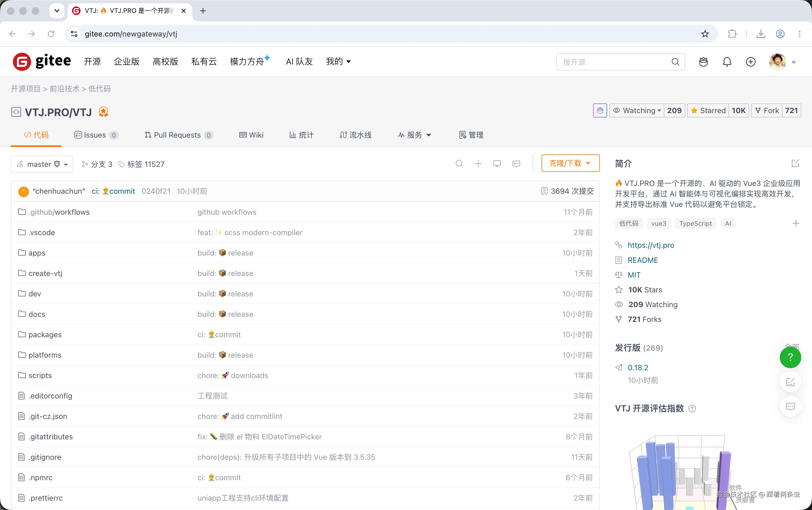
Task: Switch to the Issues tab
Action: (96, 135)
